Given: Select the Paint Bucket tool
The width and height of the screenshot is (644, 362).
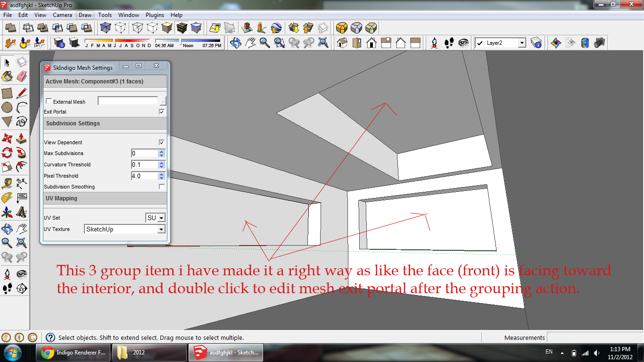Looking at the screenshot, I should coord(7,76).
